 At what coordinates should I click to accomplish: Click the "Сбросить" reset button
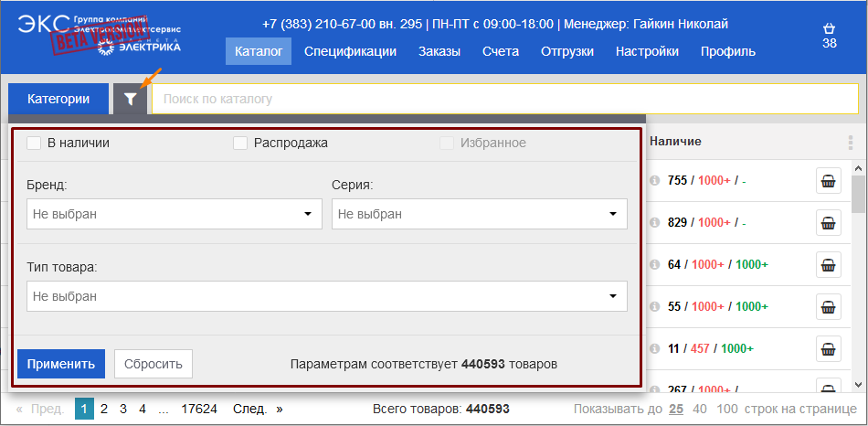point(153,364)
